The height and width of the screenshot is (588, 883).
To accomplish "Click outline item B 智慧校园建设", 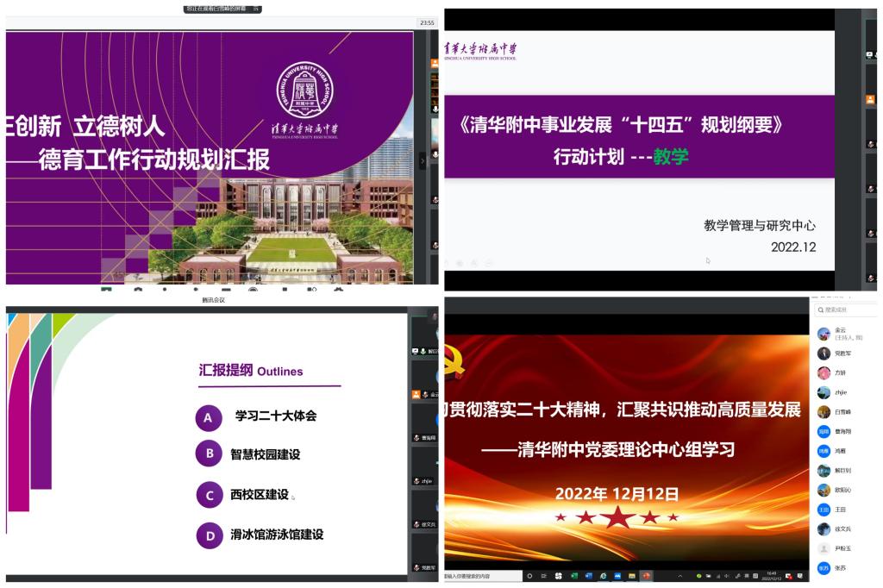I will [265, 454].
